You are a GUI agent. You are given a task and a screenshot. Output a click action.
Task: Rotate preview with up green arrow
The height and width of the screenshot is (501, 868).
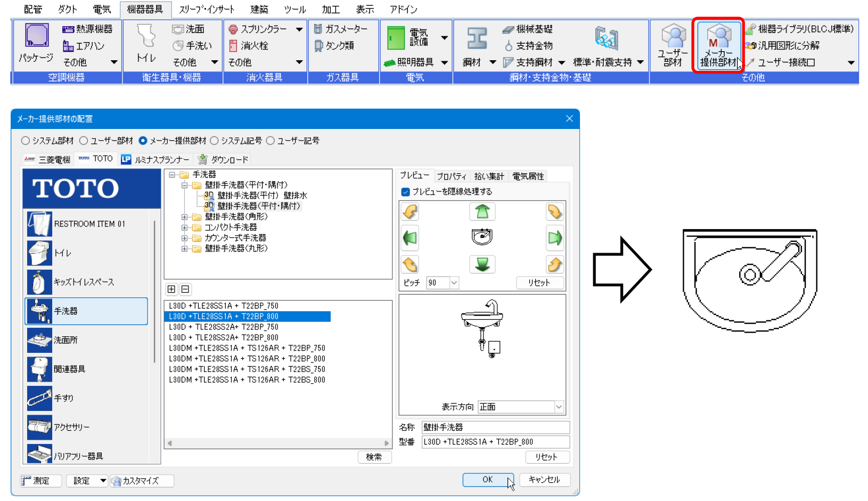[482, 212]
